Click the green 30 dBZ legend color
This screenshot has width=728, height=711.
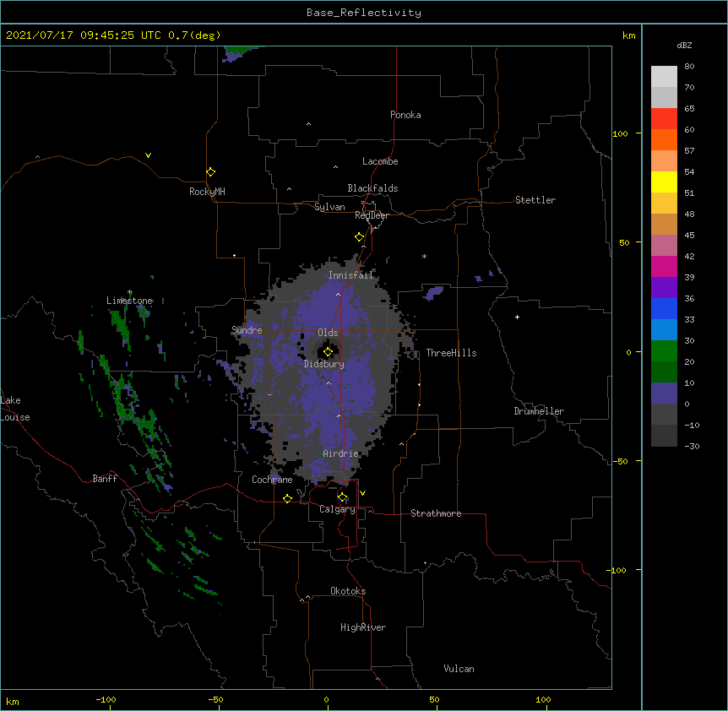(664, 351)
